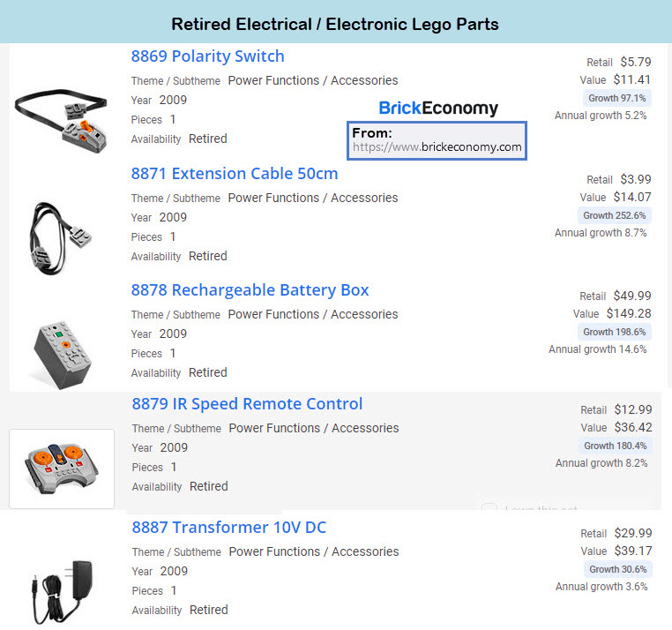Click the Growth 30.6% badge
This screenshot has width=672, height=630.
coord(617,569)
